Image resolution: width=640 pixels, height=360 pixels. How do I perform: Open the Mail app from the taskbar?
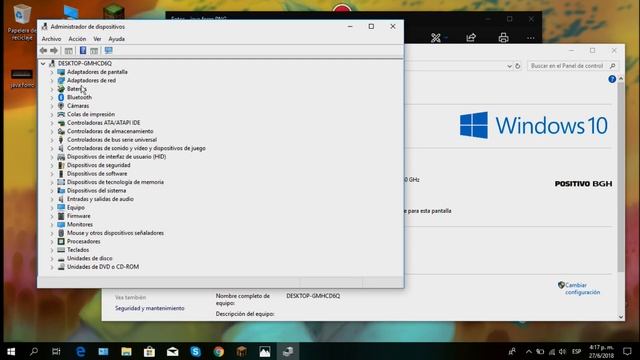[x=172, y=351]
